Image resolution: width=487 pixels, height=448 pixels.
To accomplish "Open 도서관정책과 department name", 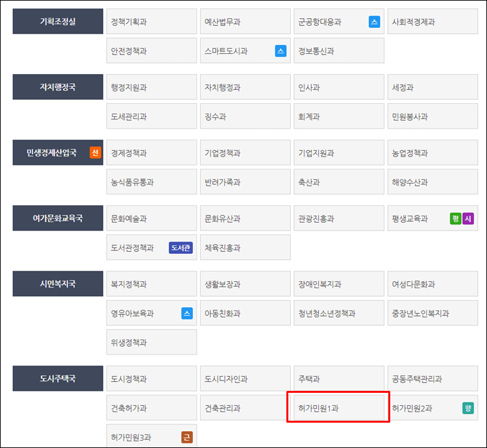I will tap(132, 248).
